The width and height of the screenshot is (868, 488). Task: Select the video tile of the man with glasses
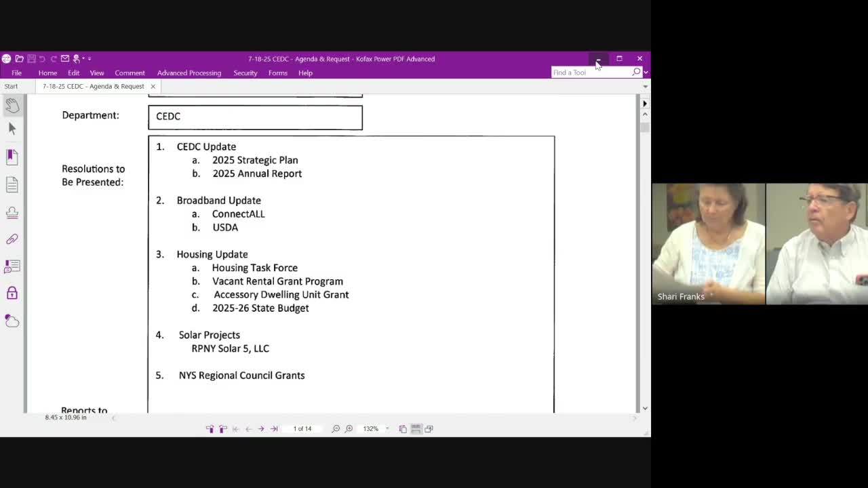817,244
